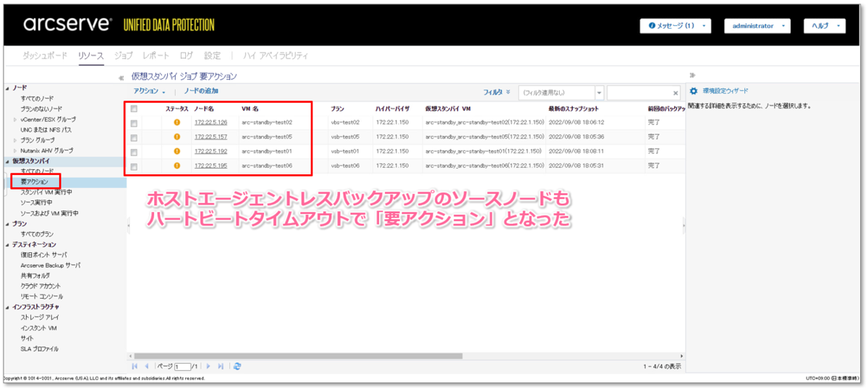The image size is (868, 389).
Task: Expand the vCenter/ESX グループ tree node
Action: click(16, 119)
